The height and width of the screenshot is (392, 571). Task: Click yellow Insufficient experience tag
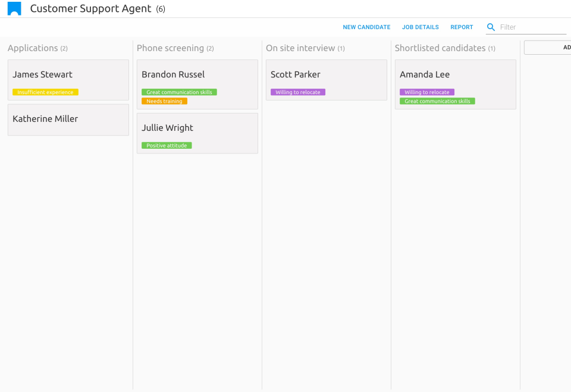(x=45, y=92)
